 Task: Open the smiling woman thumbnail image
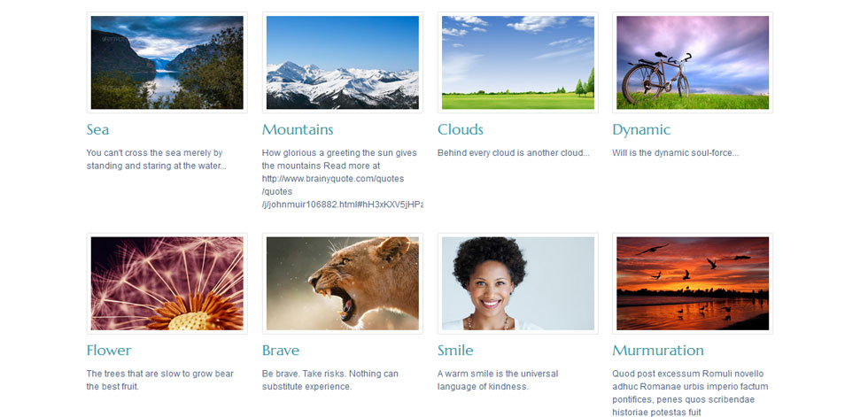[517, 283]
